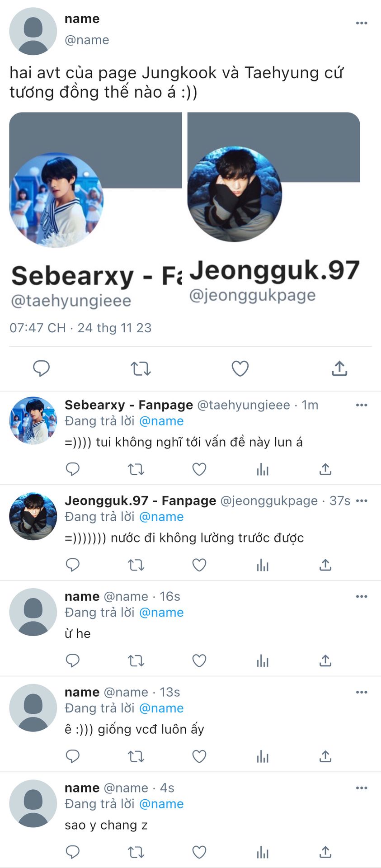Retweet the 'sao y chang z' reply
The image size is (381, 868).
point(136,852)
